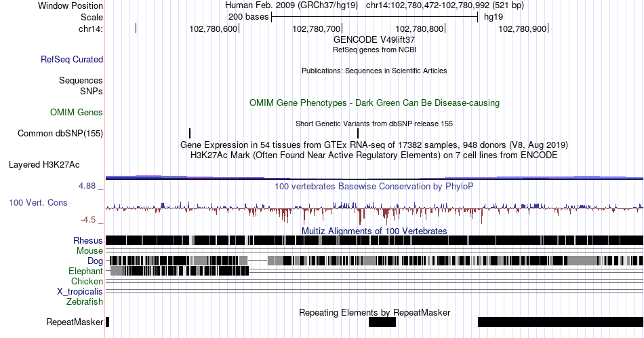This screenshot has width=644, height=338.
Task: Click the -4.5 PhyloP lower limit
Action: tap(88, 220)
